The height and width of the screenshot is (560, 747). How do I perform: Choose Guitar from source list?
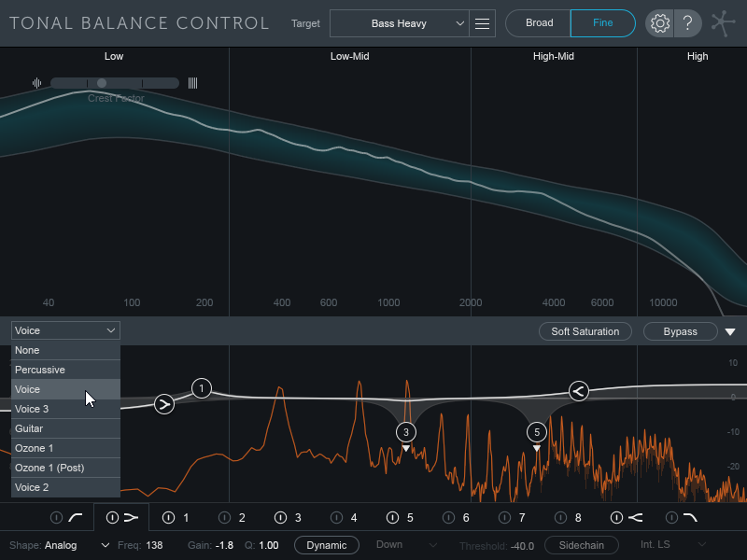pos(65,428)
